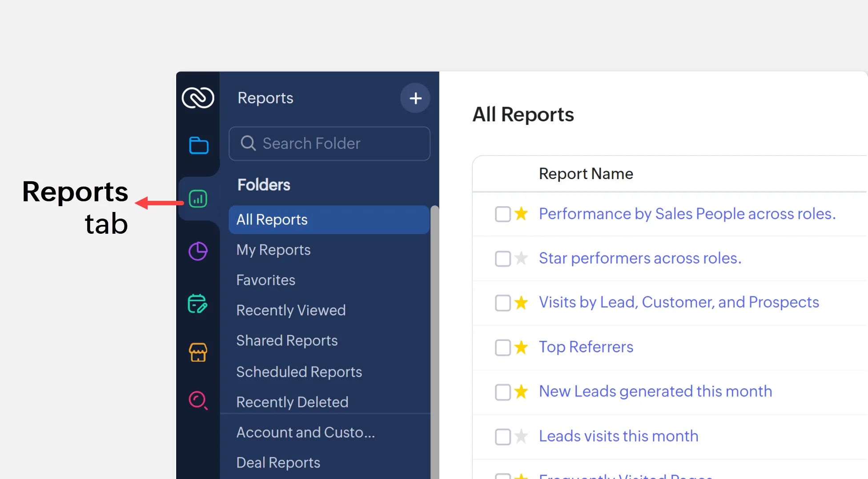Select the green Reports bar chart icon
868x479 pixels.
click(x=198, y=199)
